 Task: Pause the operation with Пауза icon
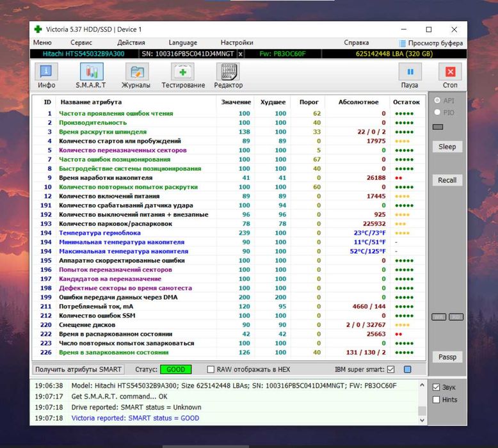coord(410,72)
